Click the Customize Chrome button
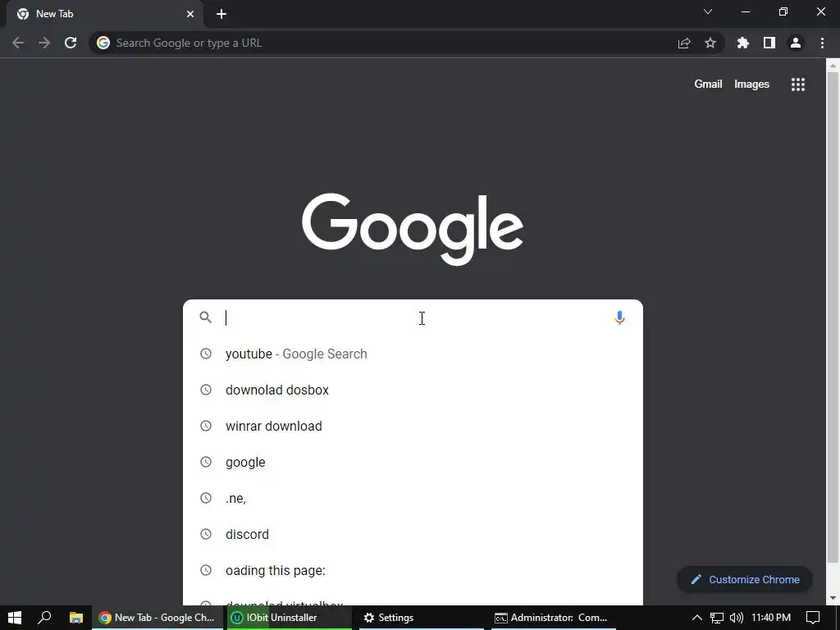 (x=745, y=579)
